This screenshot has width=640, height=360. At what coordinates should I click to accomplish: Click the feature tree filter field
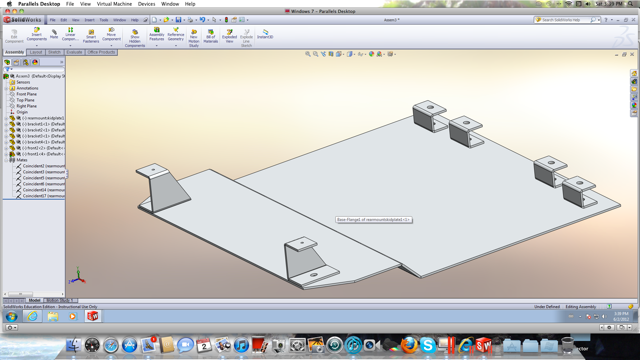point(35,69)
